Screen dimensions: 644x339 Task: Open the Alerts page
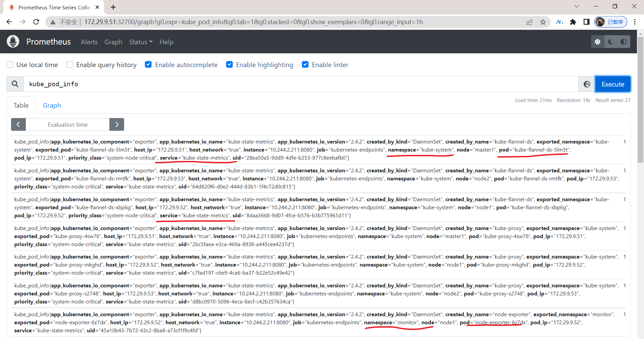click(89, 42)
